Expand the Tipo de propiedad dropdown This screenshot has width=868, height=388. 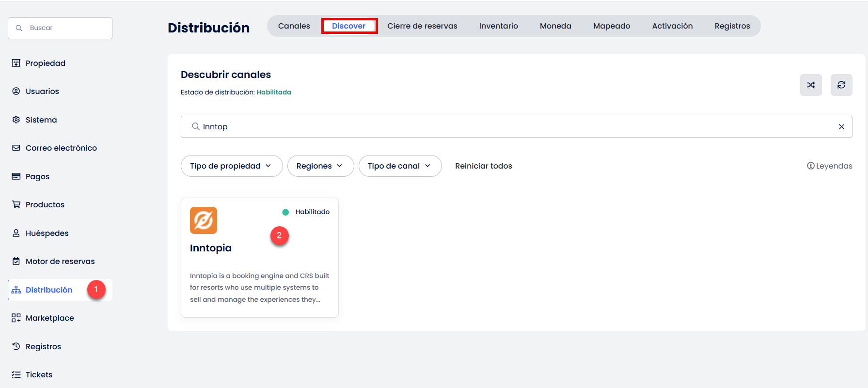(x=231, y=166)
